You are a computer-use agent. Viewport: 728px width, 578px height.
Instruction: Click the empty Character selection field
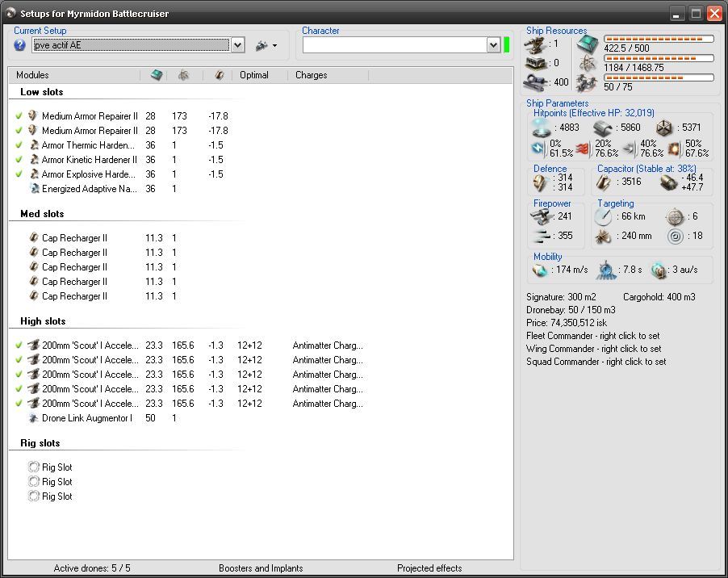[395, 45]
